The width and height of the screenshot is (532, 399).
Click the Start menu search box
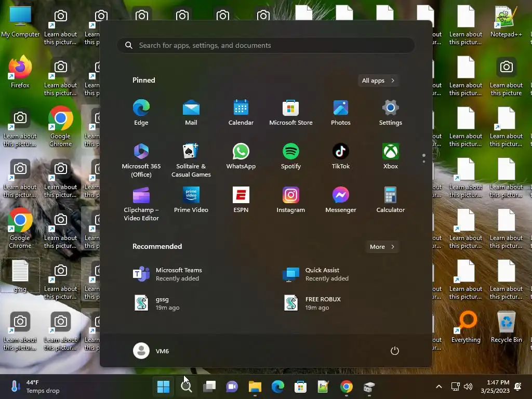[266, 45]
